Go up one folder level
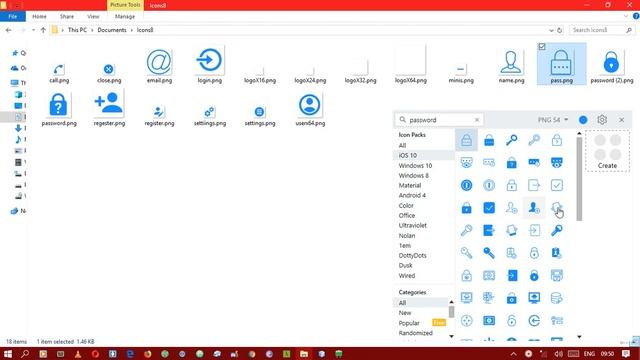 tap(43, 30)
